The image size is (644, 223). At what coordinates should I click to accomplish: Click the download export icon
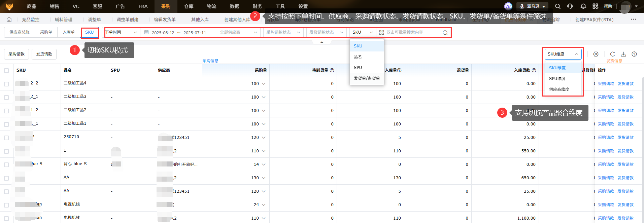tap(623, 54)
